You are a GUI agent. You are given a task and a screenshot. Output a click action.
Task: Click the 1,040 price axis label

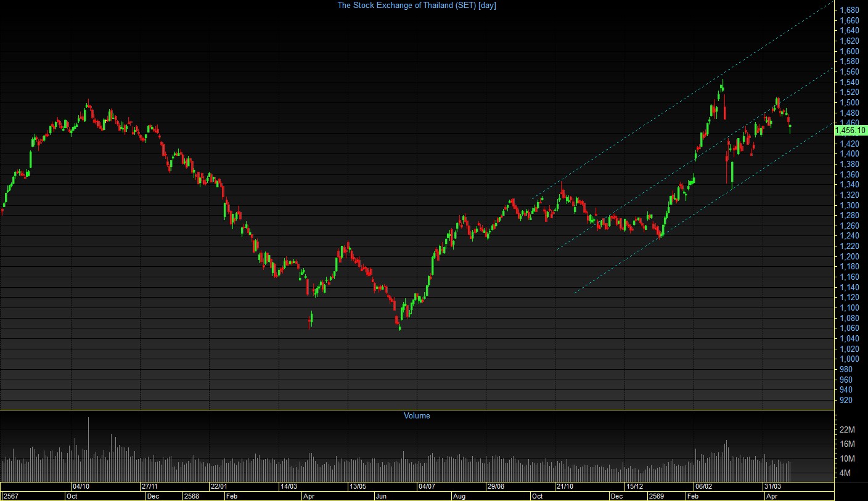pyautogui.click(x=850, y=338)
